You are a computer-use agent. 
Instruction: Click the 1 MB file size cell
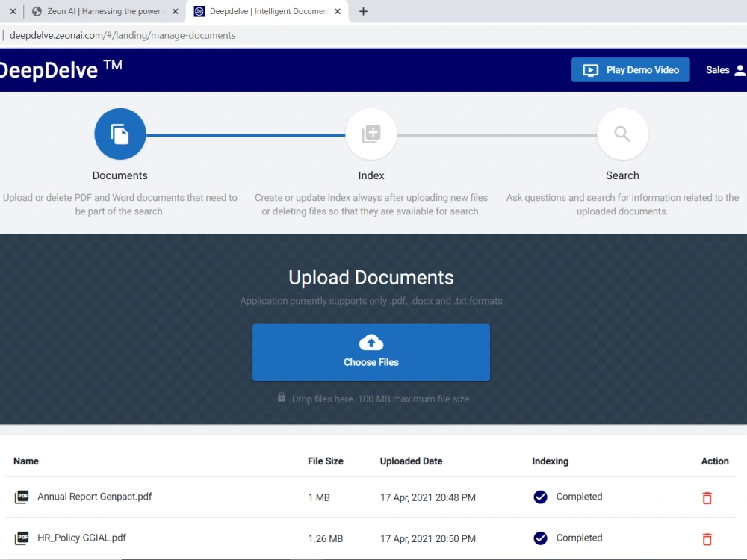tap(319, 497)
